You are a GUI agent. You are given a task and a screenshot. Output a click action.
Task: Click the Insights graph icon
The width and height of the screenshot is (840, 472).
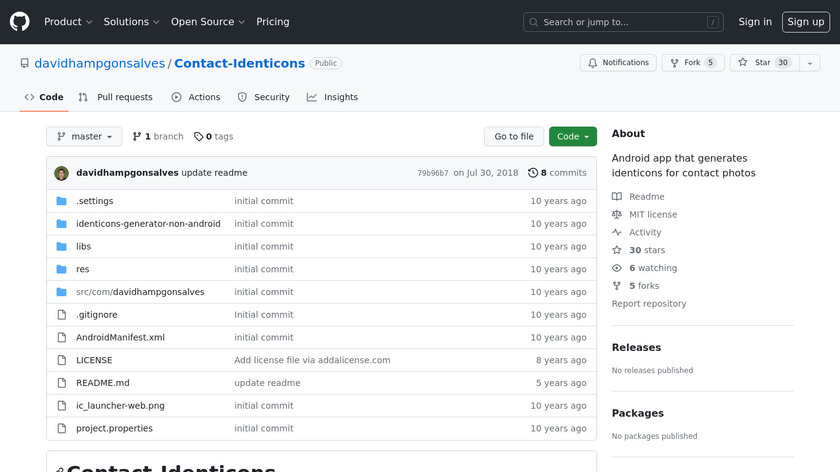pyautogui.click(x=312, y=97)
